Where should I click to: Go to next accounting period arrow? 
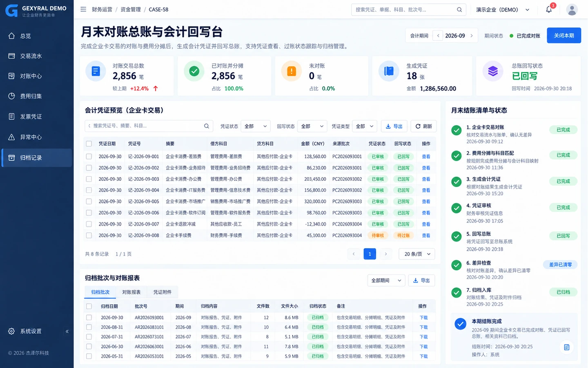472,36
